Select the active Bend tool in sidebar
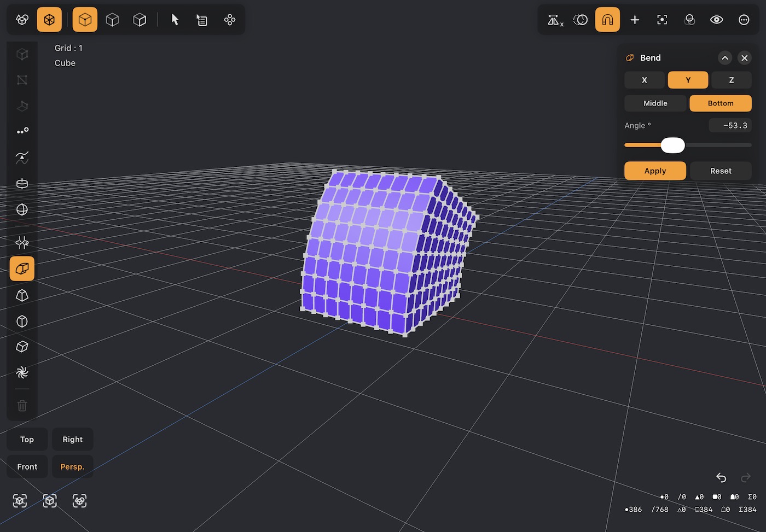The image size is (766, 532). [22, 269]
